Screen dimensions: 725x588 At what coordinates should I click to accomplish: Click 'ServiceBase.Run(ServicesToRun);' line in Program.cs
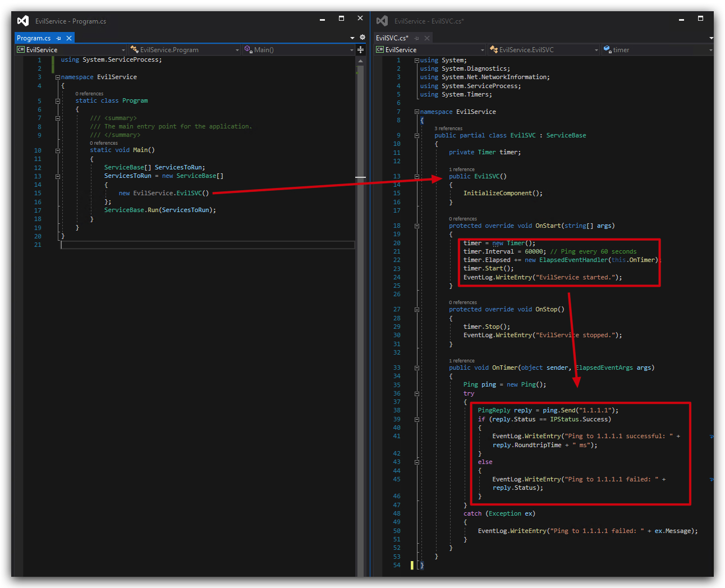pos(160,210)
